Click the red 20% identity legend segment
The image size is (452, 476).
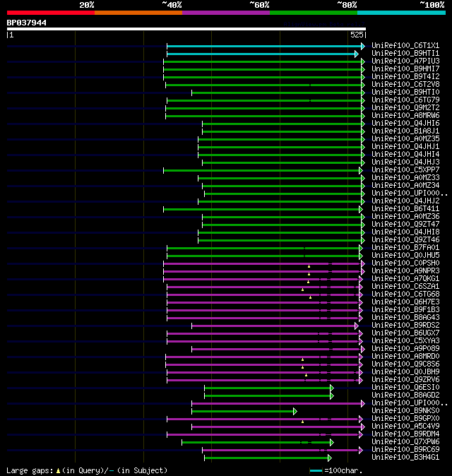coord(51,13)
